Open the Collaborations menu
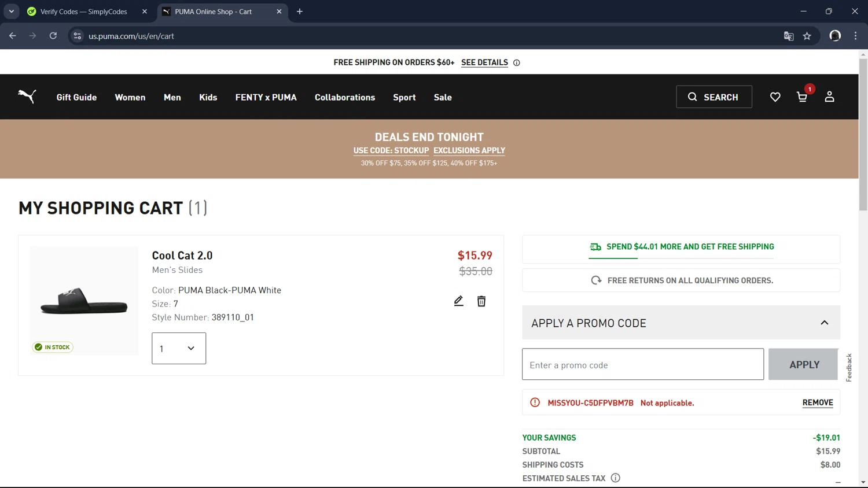This screenshot has height=488, width=868. pyautogui.click(x=345, y=97)
